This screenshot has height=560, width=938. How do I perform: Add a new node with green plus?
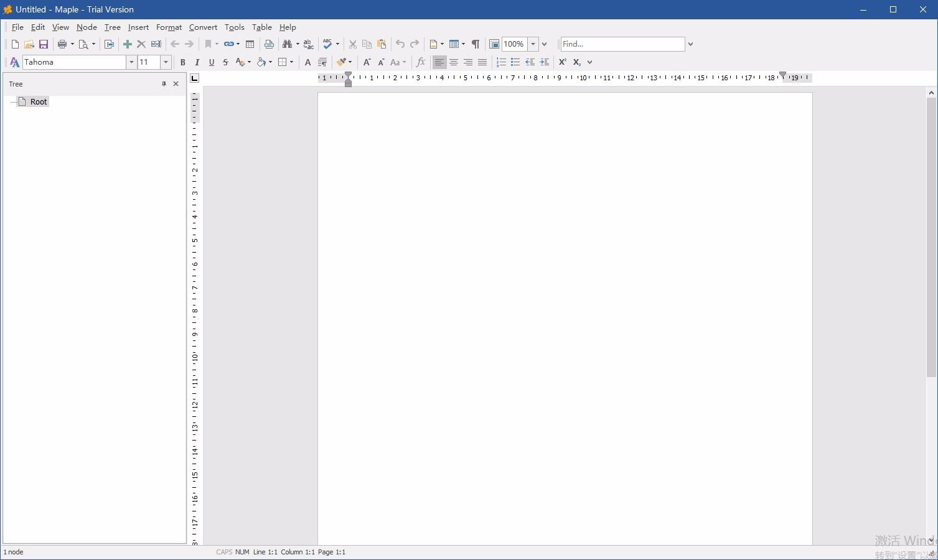coord(128,44)
